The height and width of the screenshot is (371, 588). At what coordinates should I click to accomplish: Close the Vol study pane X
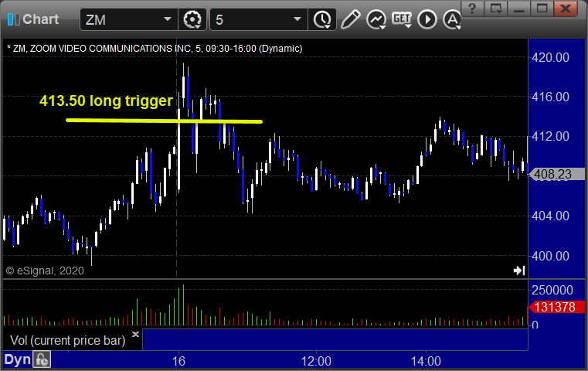tap(135, 334)
